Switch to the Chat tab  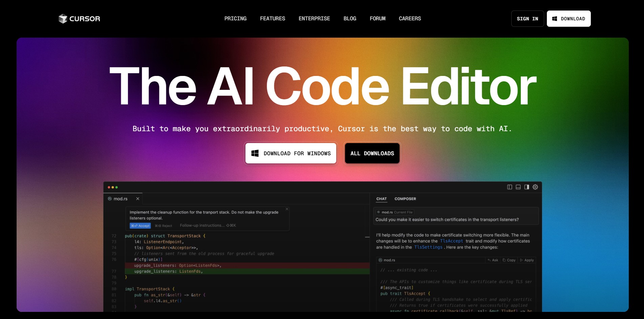click(x=382, y=199)
